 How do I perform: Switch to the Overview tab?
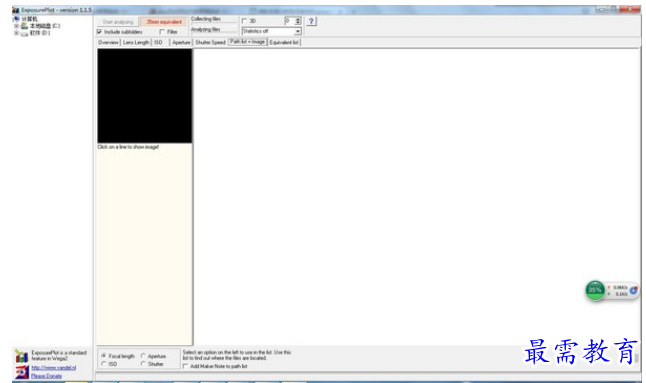pos(108,42)
